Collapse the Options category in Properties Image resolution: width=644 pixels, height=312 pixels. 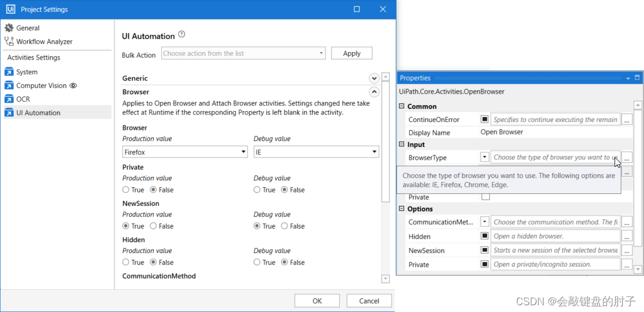click(402, 209)
